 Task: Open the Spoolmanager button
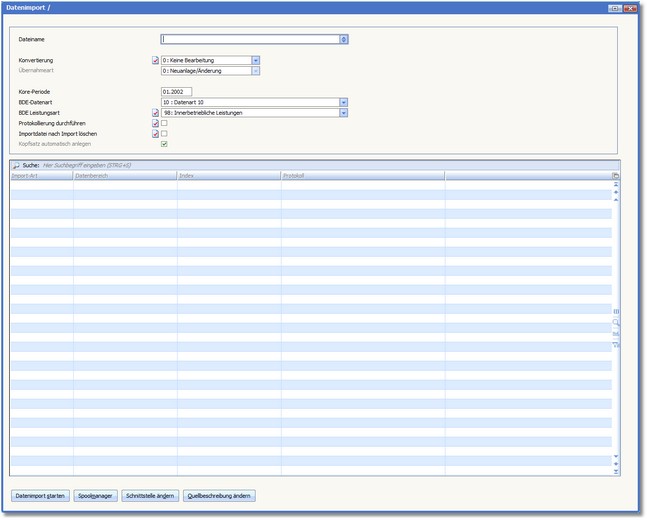[x=96, y=496]
